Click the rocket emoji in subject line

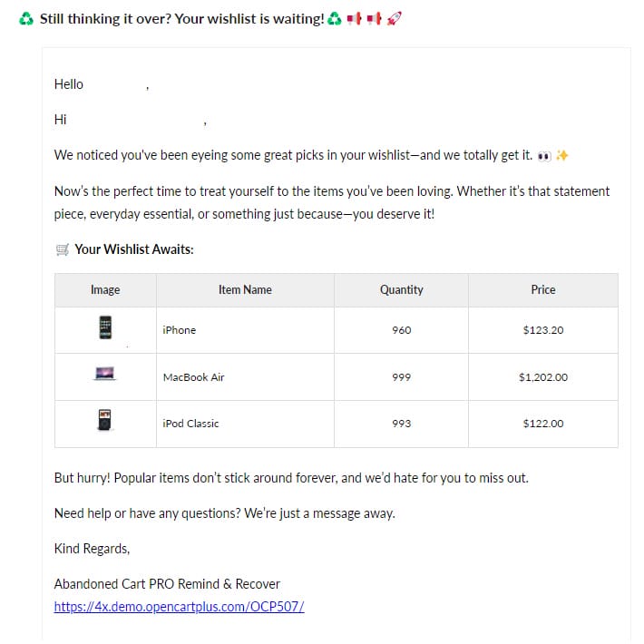coord(394,18)
